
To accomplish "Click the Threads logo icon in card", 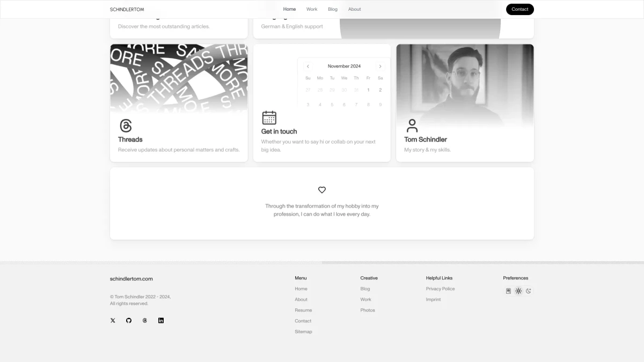I will click(x=126, y=126).
